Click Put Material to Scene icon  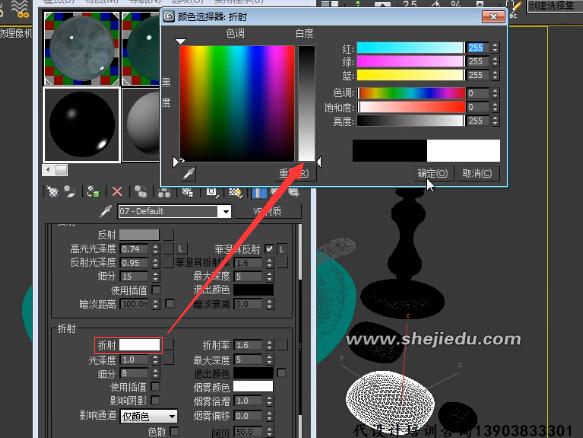tap(70, 192)
